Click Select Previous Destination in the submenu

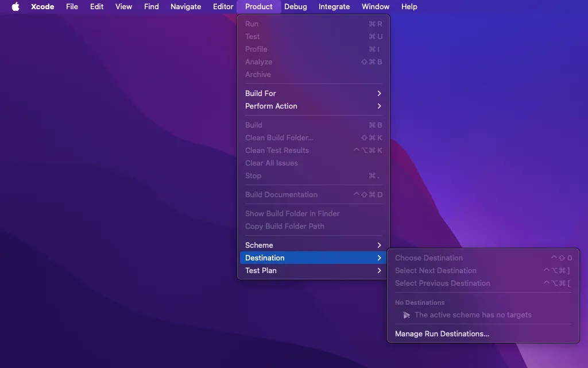pyautogui.click(x=483, y=283)
